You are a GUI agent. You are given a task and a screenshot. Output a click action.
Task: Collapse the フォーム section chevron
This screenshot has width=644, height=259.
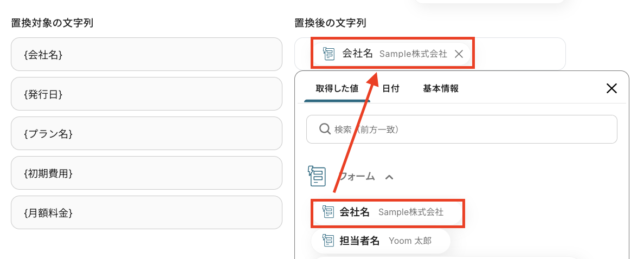pyautogui.click(x=389, y=177)
